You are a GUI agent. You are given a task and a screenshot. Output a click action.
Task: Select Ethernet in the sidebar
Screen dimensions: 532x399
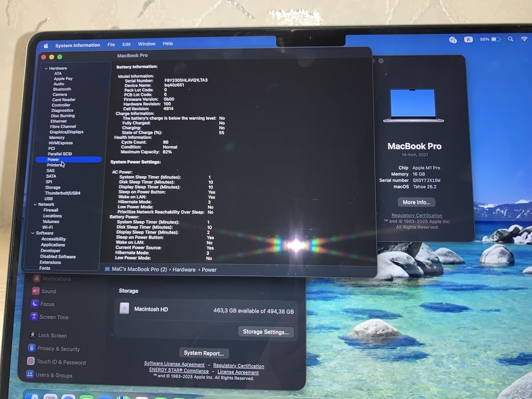coord(58,121)
